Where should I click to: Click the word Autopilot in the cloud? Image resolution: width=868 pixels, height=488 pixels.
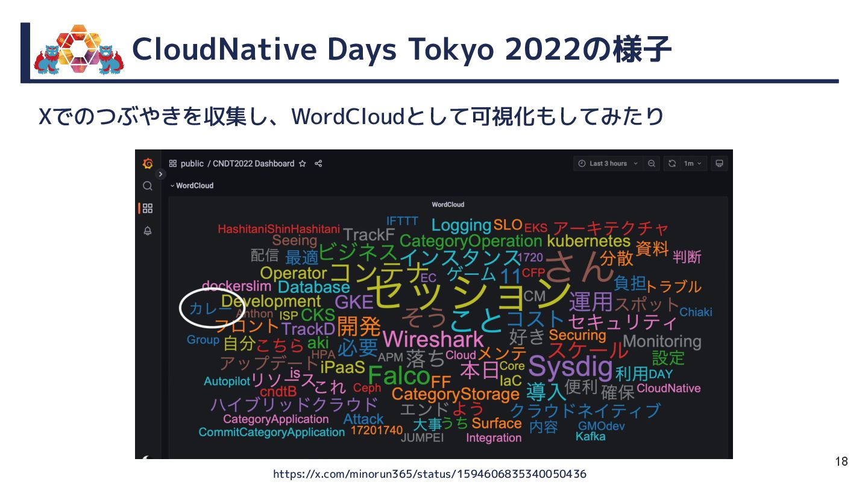coord(227,381)
